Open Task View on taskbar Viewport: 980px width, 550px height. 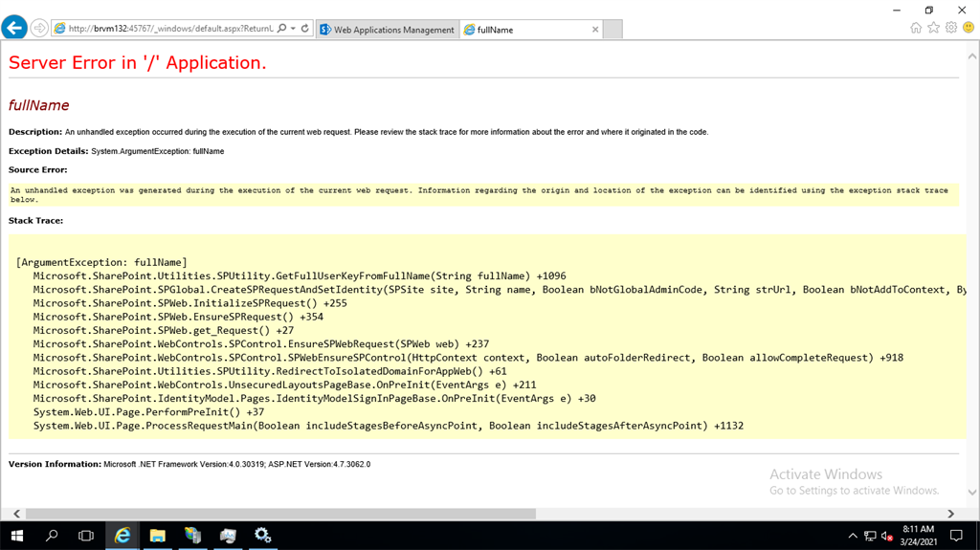pos(86,536)
